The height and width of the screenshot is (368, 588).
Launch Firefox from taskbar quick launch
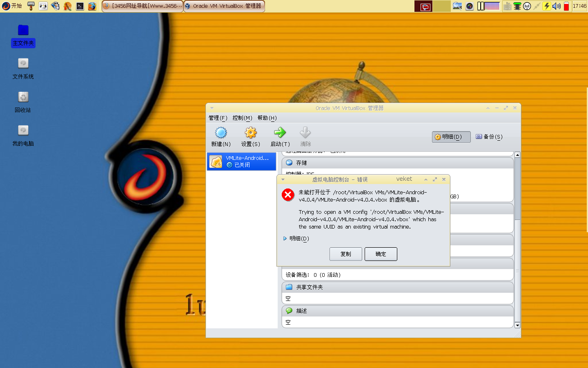click(x=92, y=6)
